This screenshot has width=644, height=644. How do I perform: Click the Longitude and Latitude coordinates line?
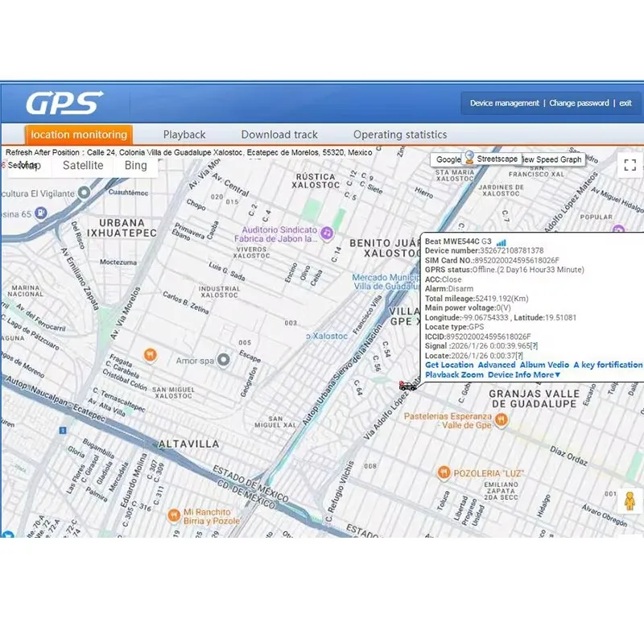pos(500,317)
